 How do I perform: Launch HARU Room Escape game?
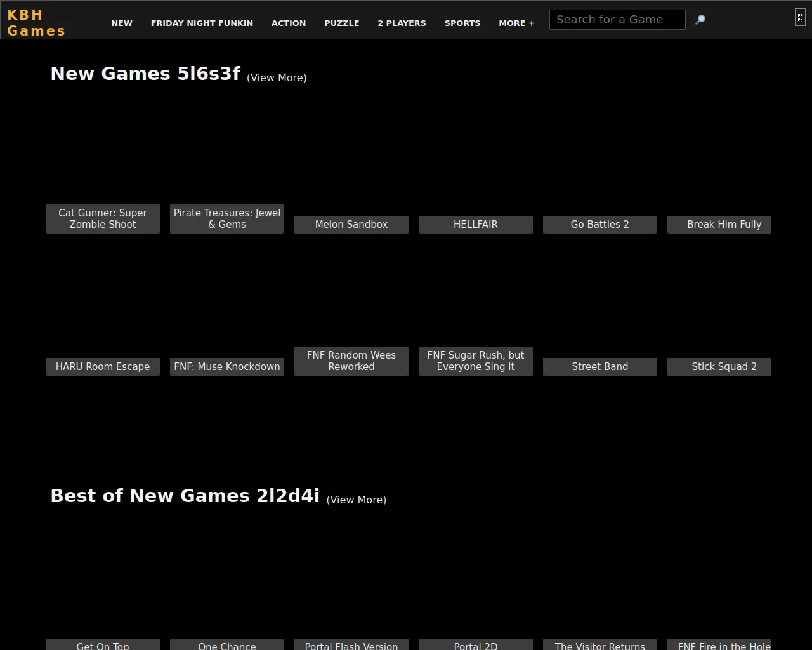pyautogui.click(x=103, y=366)
